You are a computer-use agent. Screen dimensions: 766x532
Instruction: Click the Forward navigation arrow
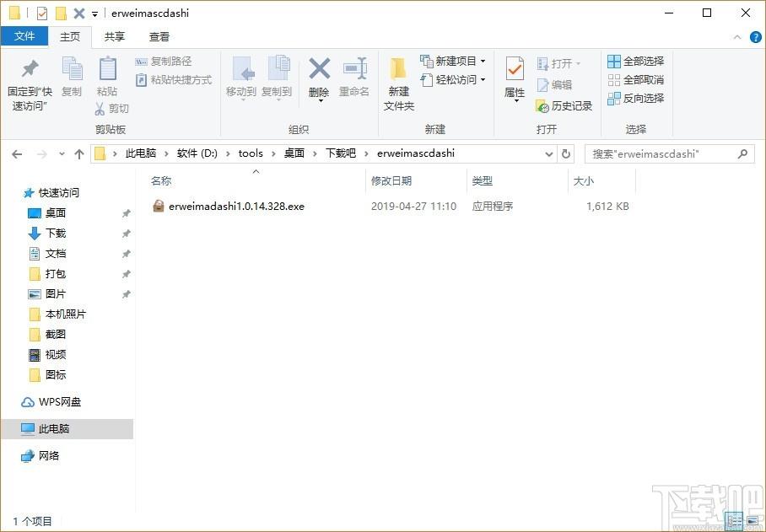point(41,154)
